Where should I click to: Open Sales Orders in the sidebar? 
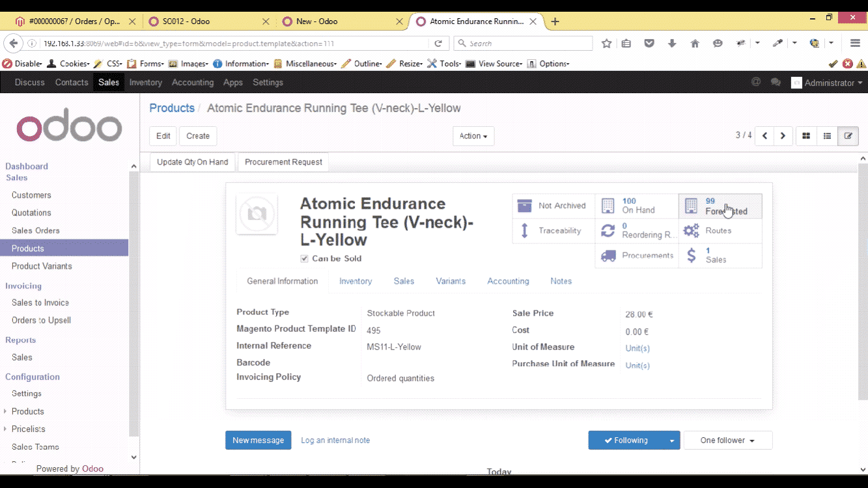coord(36,230)
